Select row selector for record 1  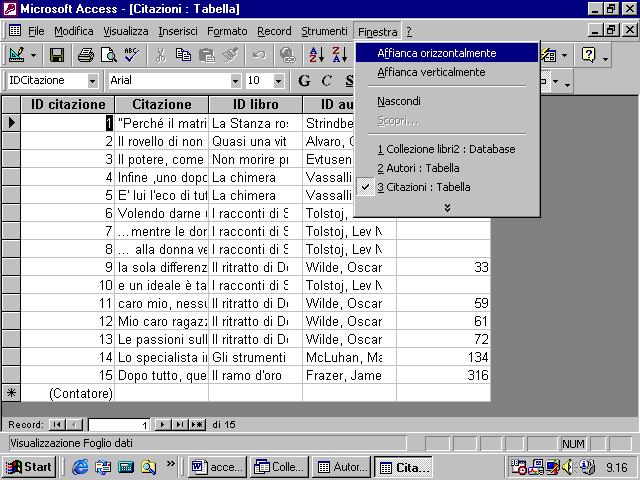pyautogui.click(x=11, y=122)
